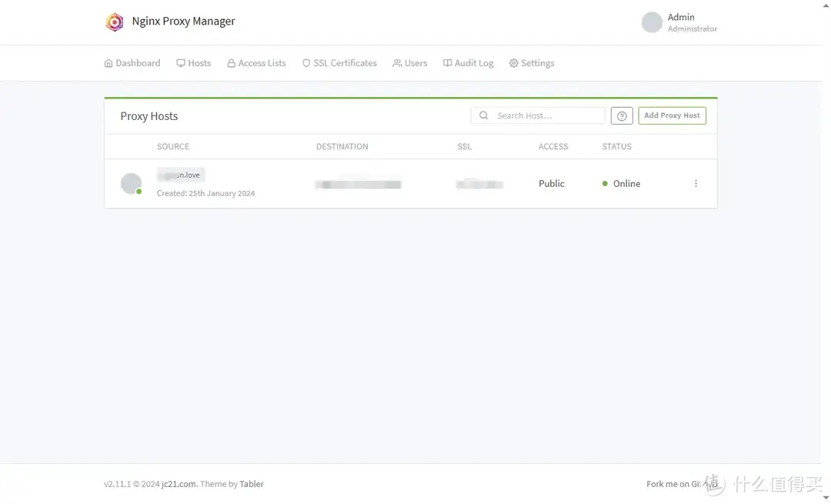Open the Admin user avatar menu
This screenshot has height=504, width=831.
tap(652, 22)
